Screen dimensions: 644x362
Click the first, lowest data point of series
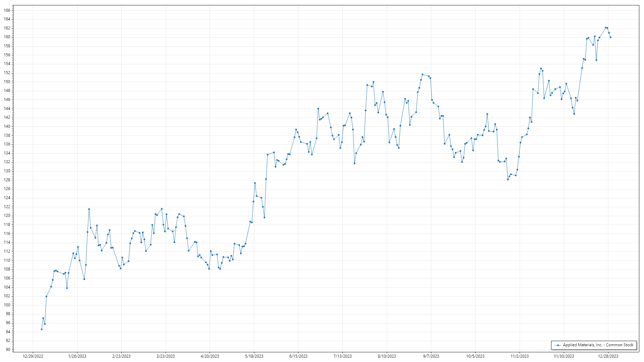(x=42, y=329)
